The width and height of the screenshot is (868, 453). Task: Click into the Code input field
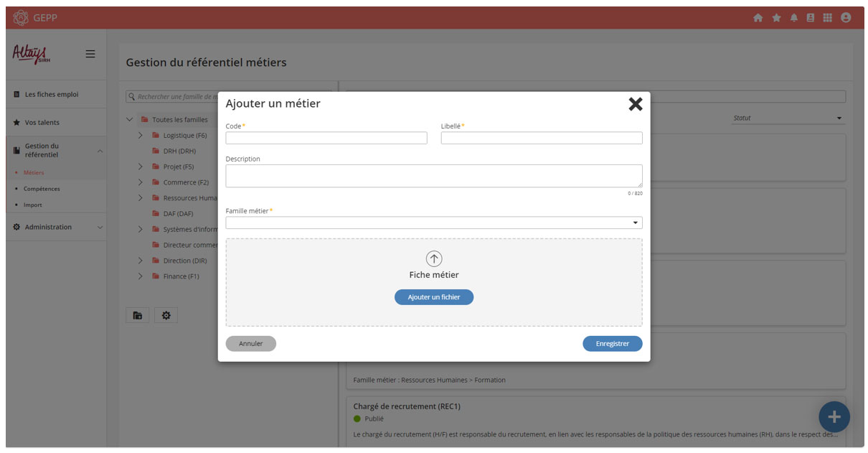pos(326,138)
